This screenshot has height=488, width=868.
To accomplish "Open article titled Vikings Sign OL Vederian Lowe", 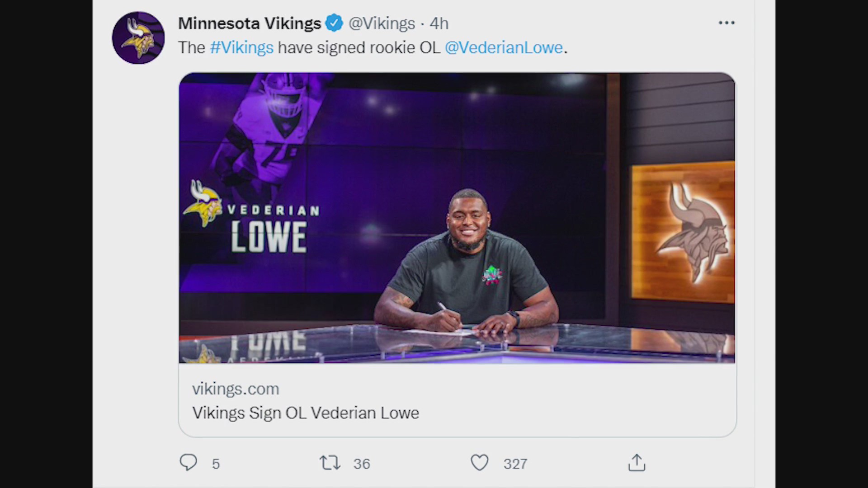I will tap(306, 413).
